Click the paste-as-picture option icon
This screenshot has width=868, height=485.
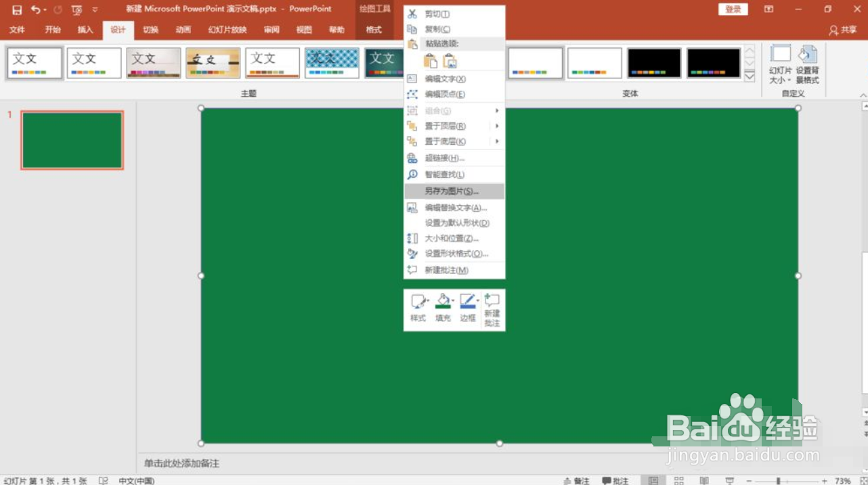[450, 61]
